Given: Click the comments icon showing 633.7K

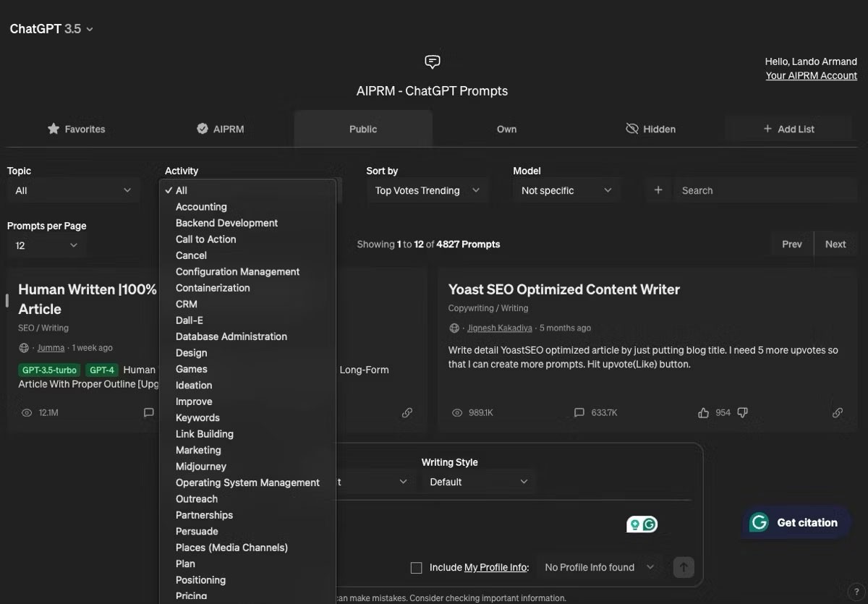Looking at the screenshot, I should pyautogui.click(x=579, y=412).
